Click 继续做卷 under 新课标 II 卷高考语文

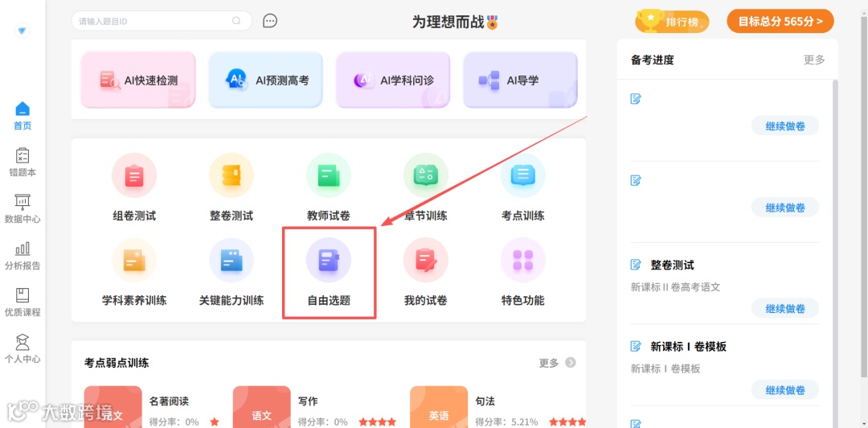point(785,308)
